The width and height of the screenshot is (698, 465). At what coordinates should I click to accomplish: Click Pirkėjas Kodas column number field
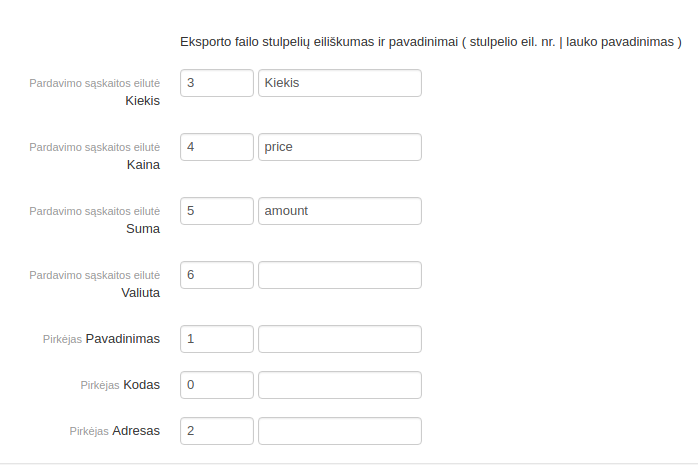(216, 385)
